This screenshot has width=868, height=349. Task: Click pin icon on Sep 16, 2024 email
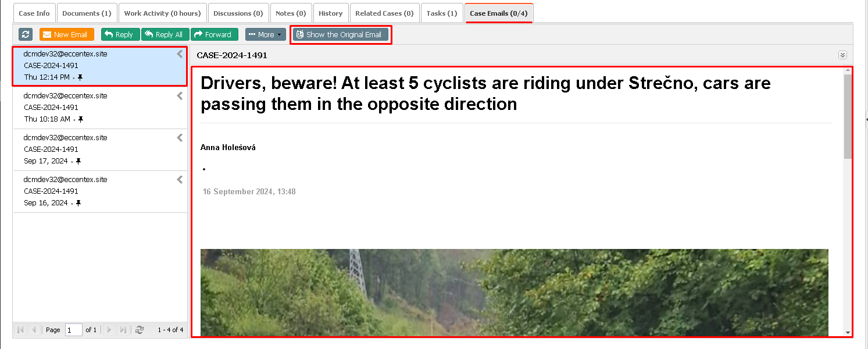(78, 203)
